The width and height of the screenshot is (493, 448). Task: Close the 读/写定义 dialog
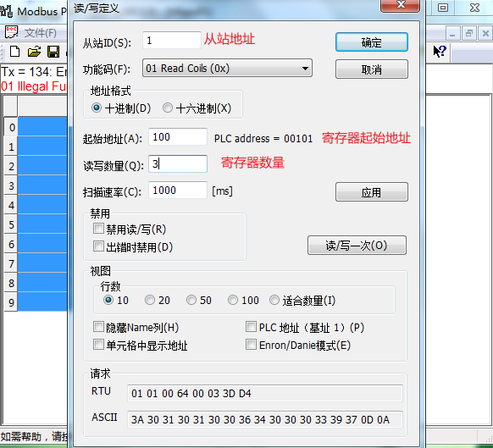pos(401,4)
